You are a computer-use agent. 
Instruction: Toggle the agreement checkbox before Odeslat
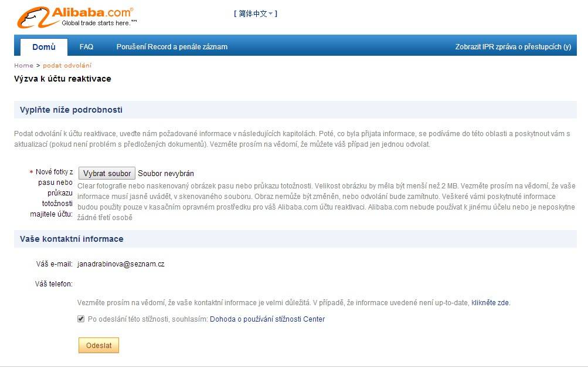pyautogui.click(x=81, y=319)
